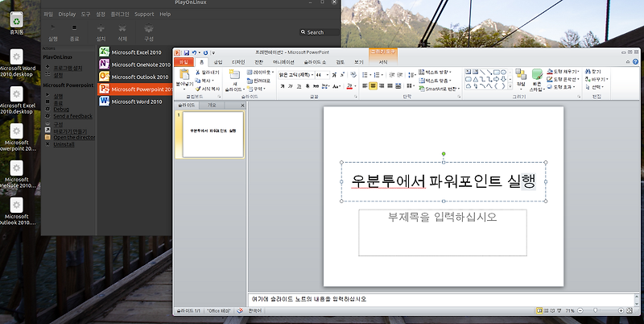The height and width of the screenshot is (324, 644).
Task: Toggle bold formatting
Action: pyautogui.click(x=283, y=86)
